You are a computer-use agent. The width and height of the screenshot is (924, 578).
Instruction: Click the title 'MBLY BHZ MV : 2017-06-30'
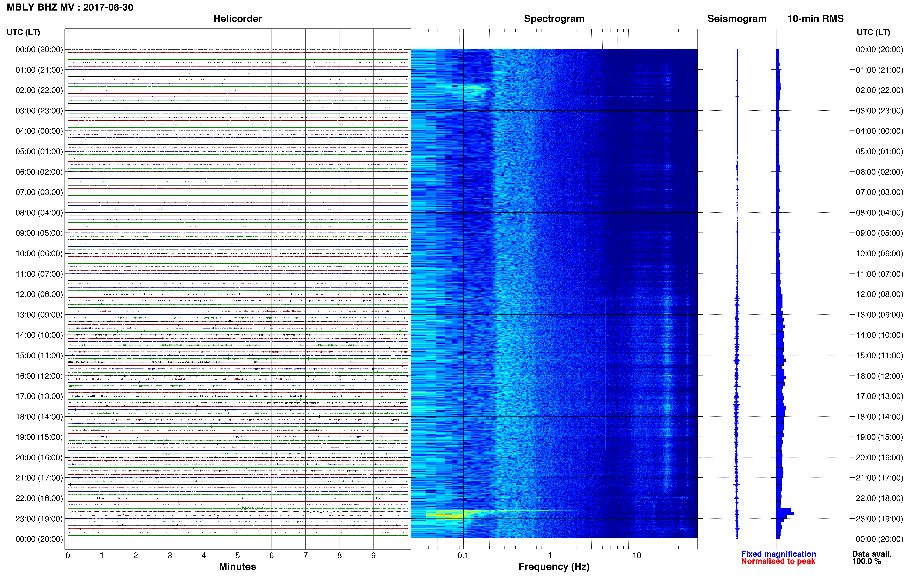click(x=70, y=7)
